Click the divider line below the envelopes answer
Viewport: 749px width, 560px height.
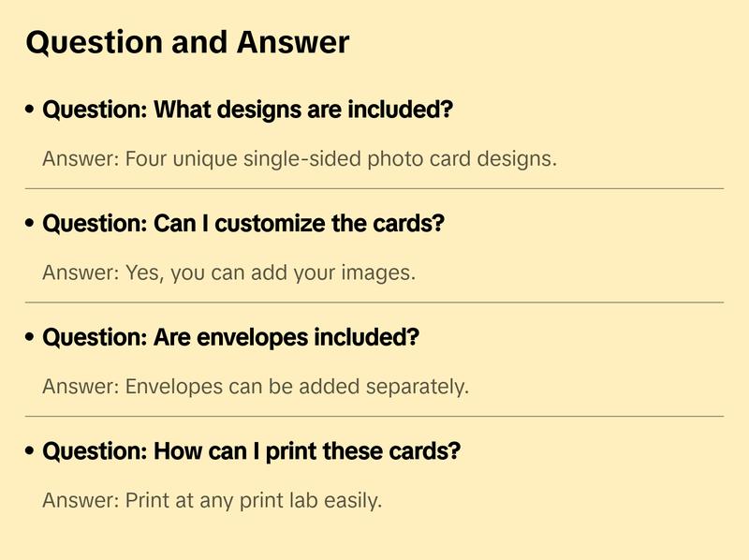(374, 416)
